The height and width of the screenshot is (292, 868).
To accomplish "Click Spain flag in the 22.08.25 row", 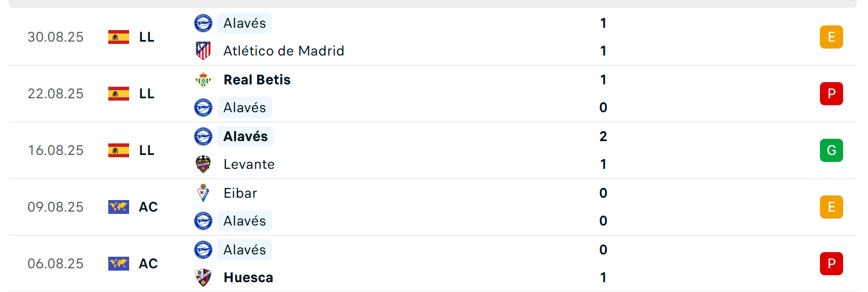I will [x=119, y=94].
